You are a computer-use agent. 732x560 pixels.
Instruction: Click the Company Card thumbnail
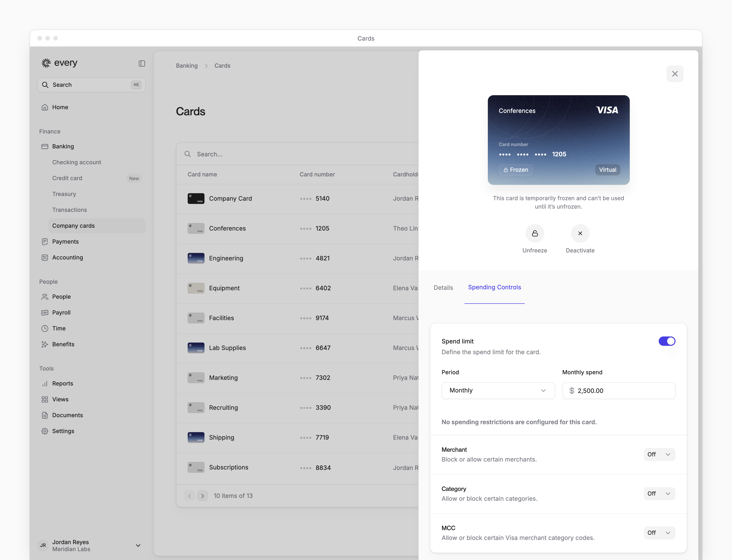(x=196, y=199)
